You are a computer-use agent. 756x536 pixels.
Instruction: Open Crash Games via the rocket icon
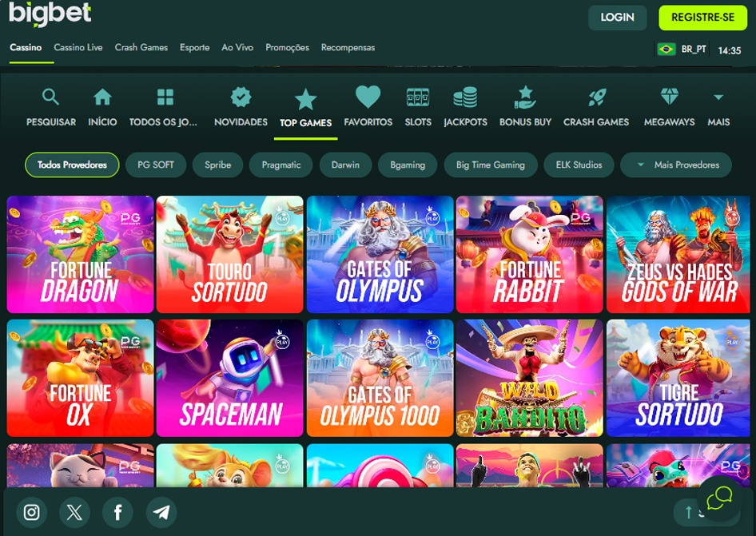(x=596, y=96)
